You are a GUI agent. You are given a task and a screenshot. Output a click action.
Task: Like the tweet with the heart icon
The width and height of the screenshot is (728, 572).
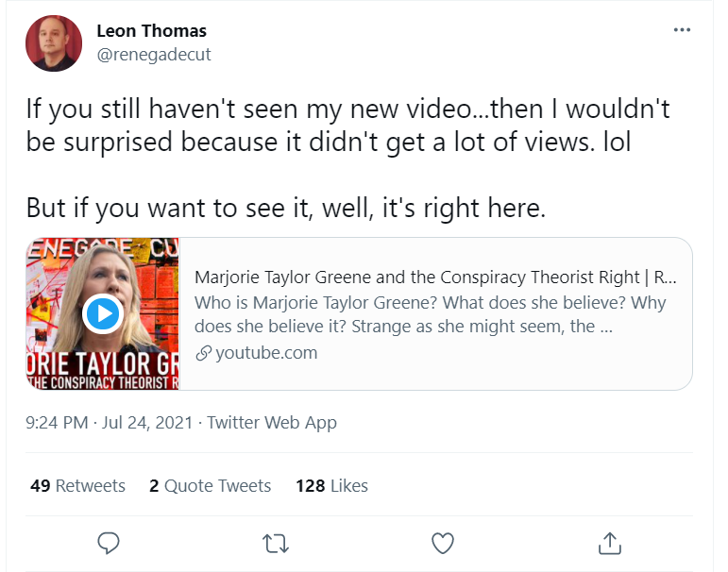pyautogui.click(x=443, y=544)
